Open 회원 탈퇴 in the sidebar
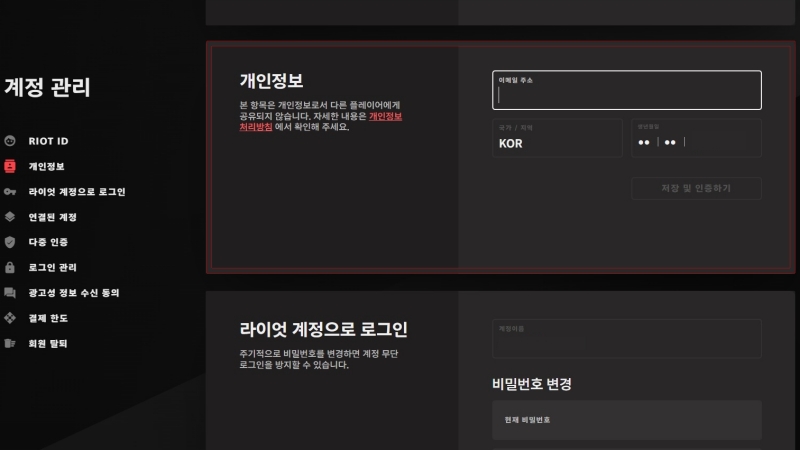The height and width of the screenshot is (450, 800). coord(48,343)
